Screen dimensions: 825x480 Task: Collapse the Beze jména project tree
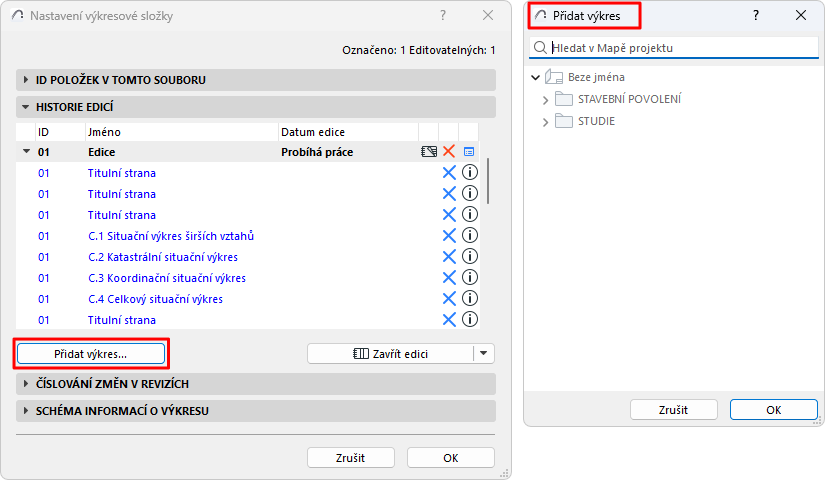point(536,77)
